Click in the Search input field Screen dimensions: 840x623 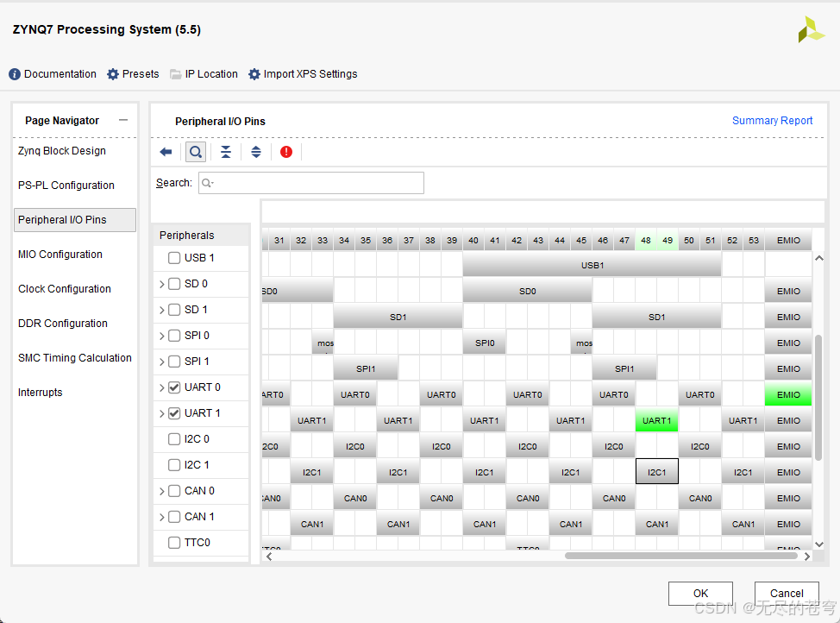click(310, 183)
